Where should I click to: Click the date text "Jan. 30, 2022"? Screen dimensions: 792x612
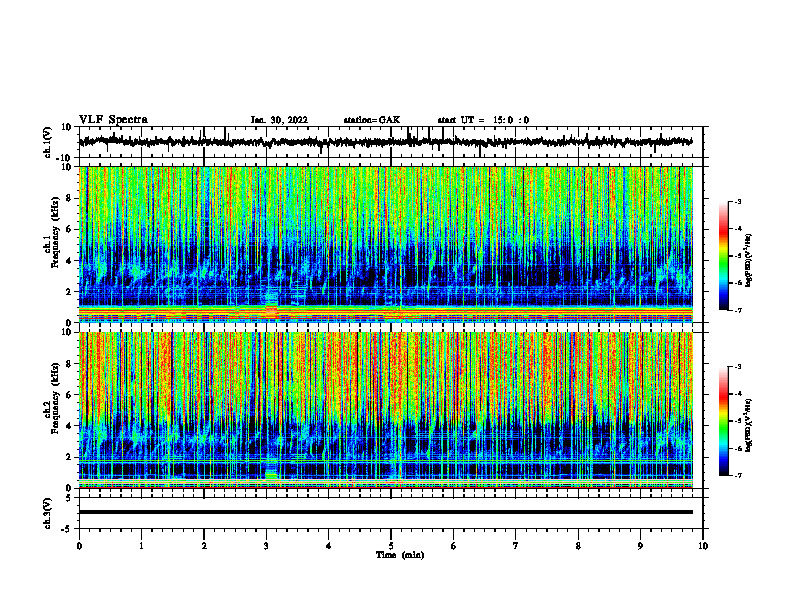coord(279,120)
